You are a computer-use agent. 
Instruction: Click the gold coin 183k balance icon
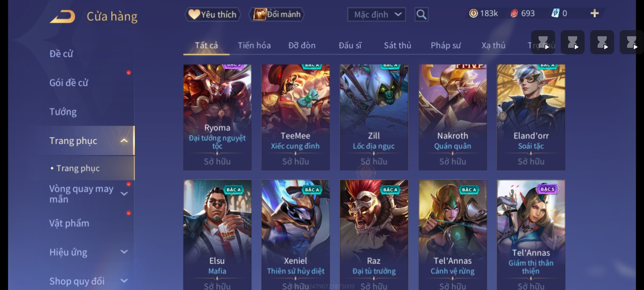pos(473,13)
